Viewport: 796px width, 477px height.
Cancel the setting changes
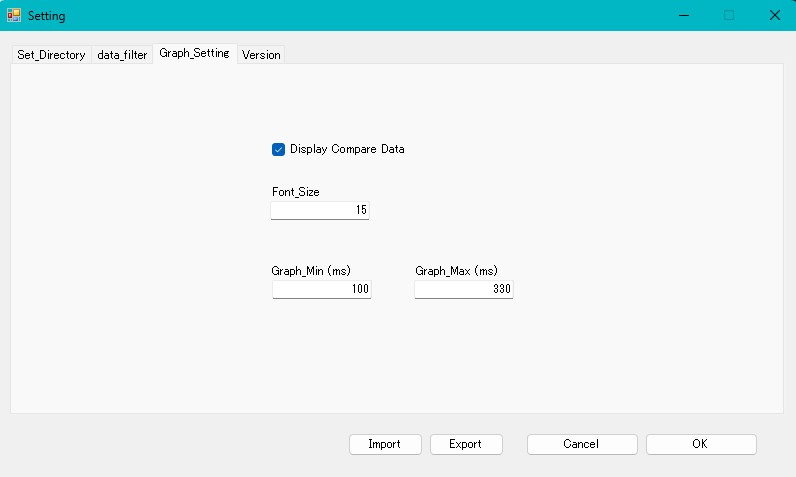pos(582,444)
